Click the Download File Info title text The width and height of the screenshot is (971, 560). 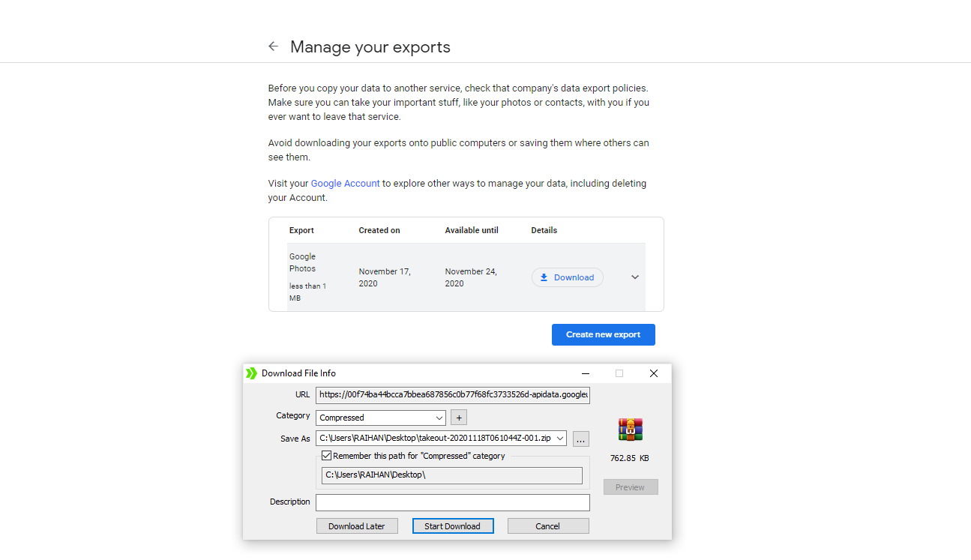pyautogui.click(x=298, y=373)
